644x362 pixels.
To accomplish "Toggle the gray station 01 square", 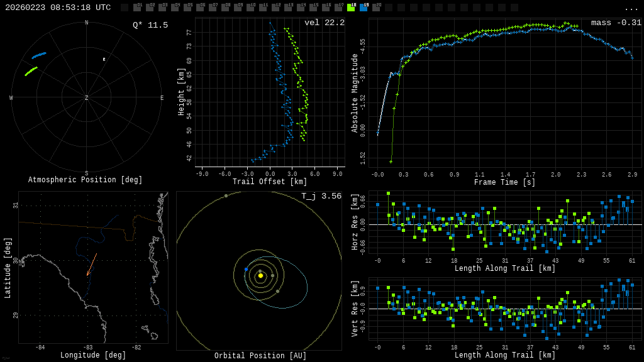I will (x=137, y=8).
